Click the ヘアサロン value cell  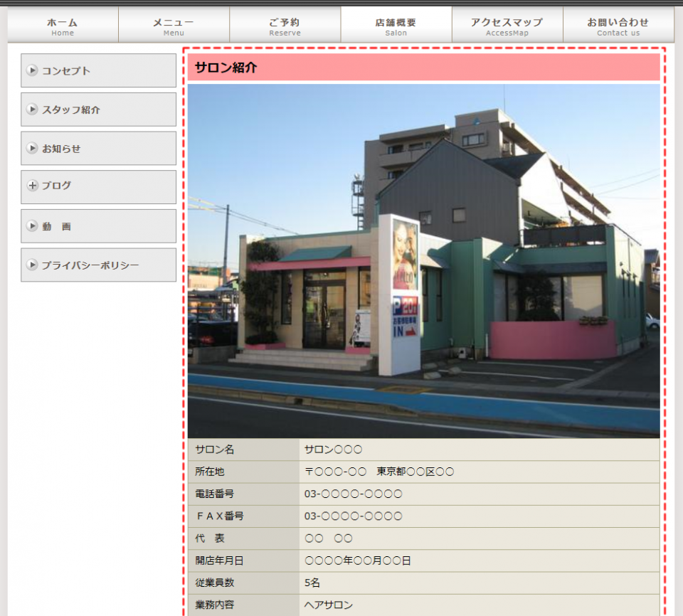480,605
